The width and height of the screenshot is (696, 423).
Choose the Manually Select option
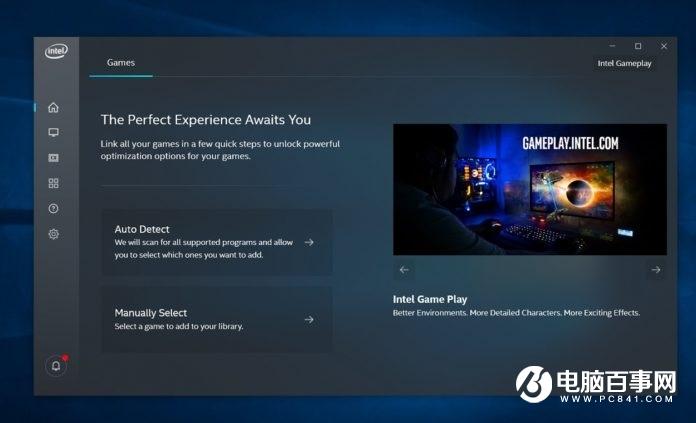coord(217,320)
